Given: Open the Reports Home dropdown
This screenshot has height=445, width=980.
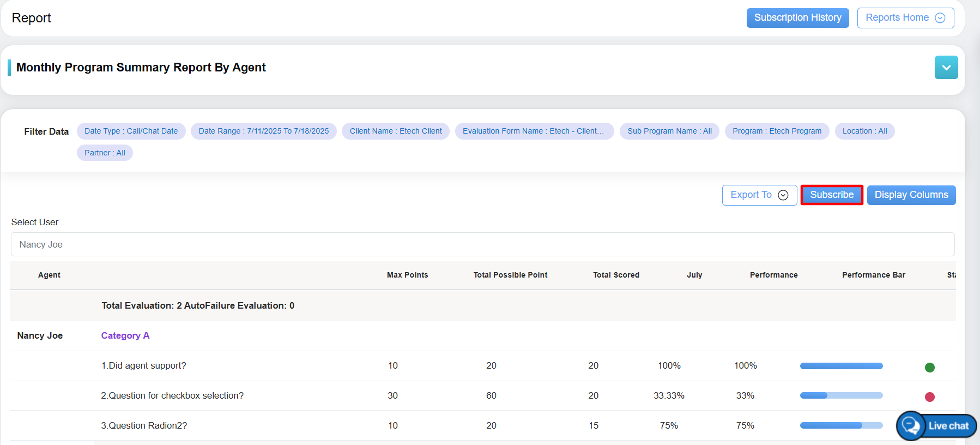Looking at the screenshot, I should (x=905, y=18).
